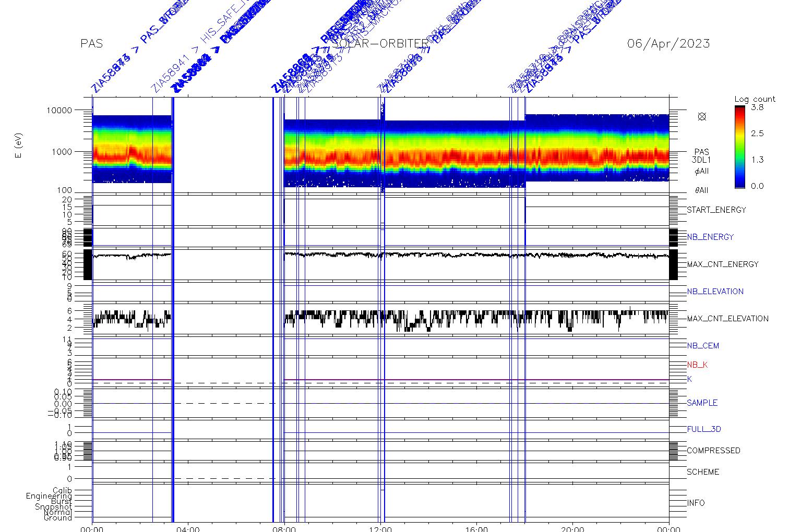Click the MAX_CNT_ENERGY trace near 14:00

coord(428,255)
